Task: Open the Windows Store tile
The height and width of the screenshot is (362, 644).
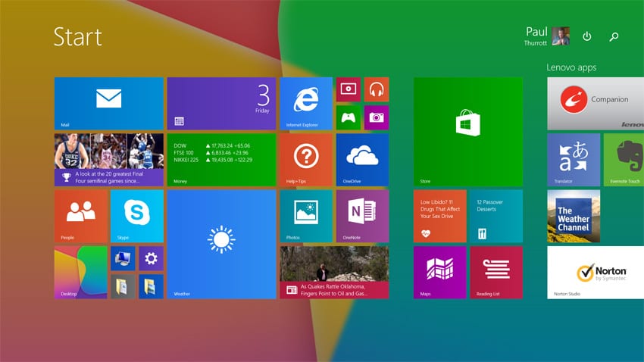Action: [468, 131]
